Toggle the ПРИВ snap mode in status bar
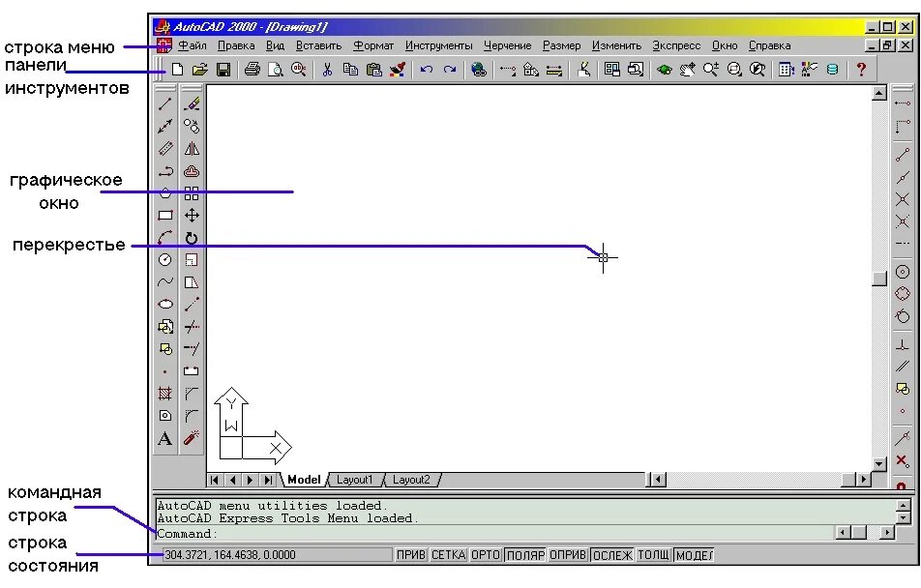921x588 pixels. pyautogui.click(x=411, y=555)
